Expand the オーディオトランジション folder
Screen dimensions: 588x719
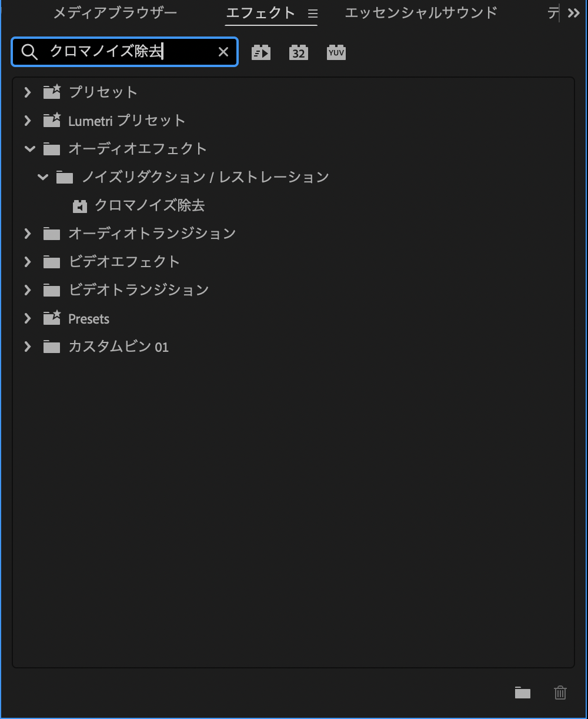click(x=28, y=234)
